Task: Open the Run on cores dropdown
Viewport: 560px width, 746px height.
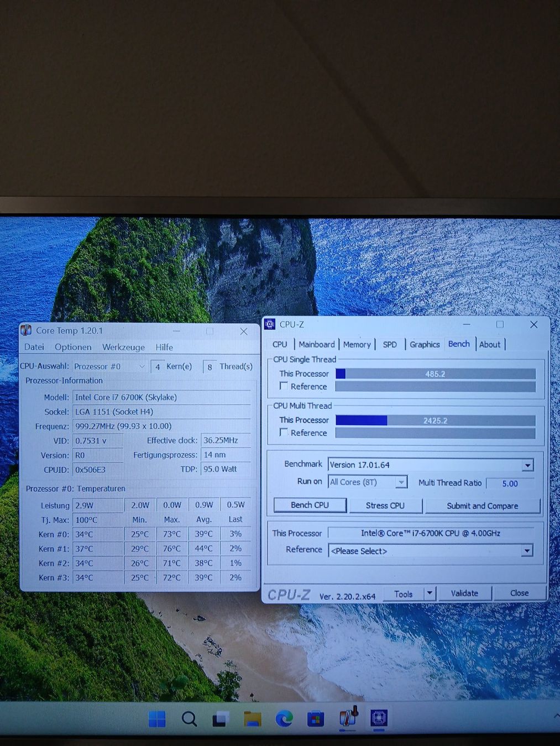Action: (401, 482)
